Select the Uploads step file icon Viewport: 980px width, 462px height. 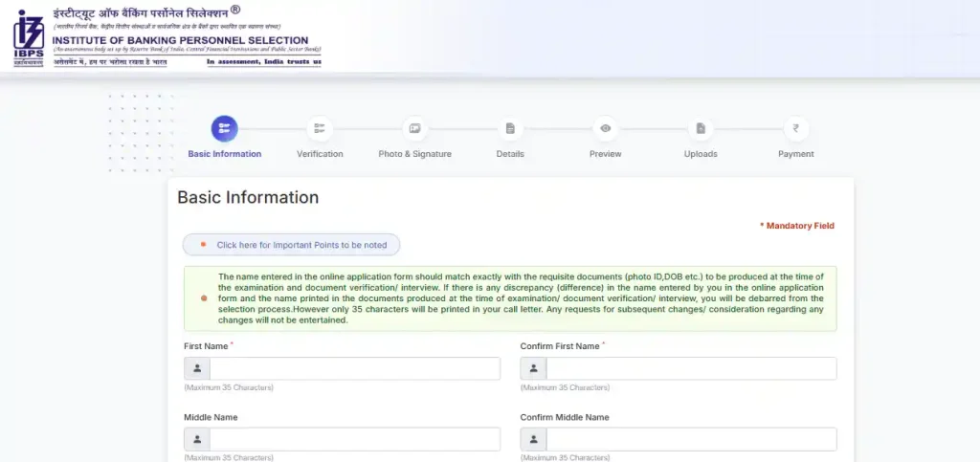coord(701,128)
